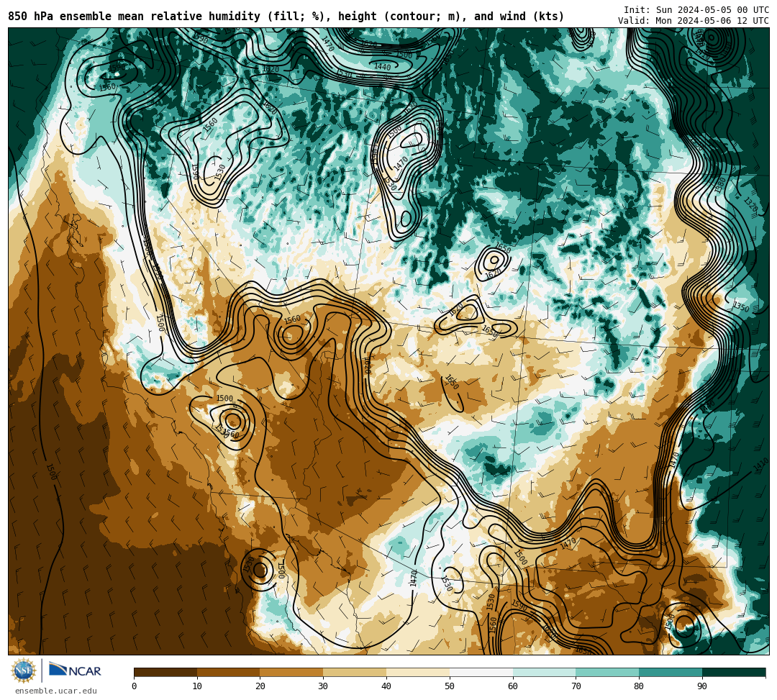Click the 80-90 dark teal colorbar segment

click(671, 672)
